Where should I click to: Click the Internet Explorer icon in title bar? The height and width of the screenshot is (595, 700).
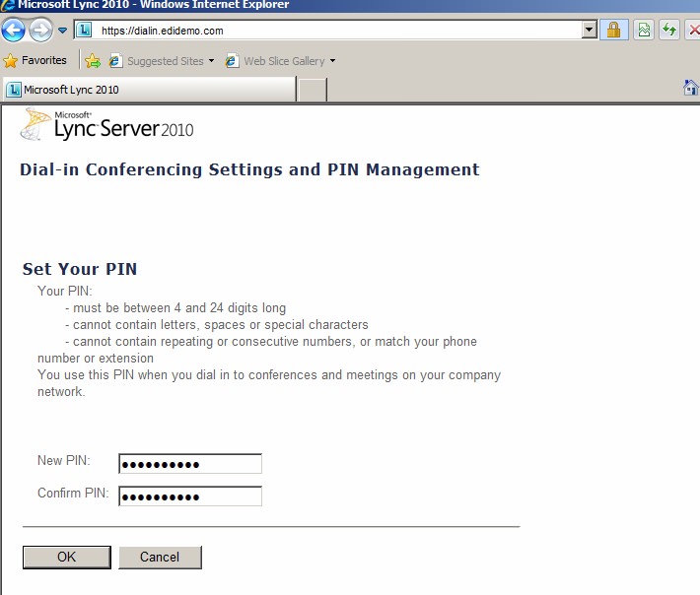[x=7, y=5]
